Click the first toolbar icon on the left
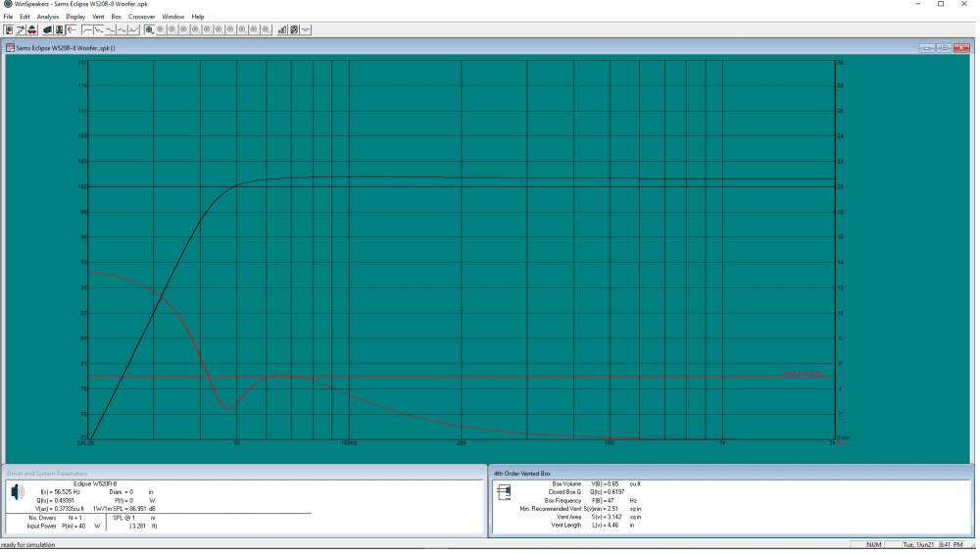Image resolution: width=980 pixels, height=554 pixels. pos(9,29)
